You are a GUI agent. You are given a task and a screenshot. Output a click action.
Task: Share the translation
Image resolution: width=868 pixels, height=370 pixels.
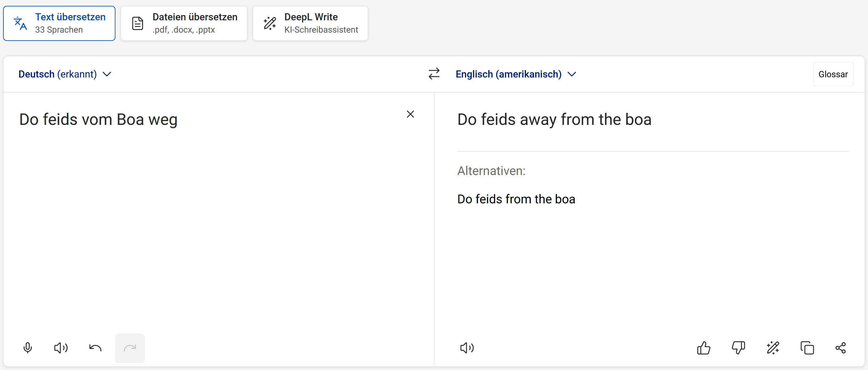click(841, 348)
